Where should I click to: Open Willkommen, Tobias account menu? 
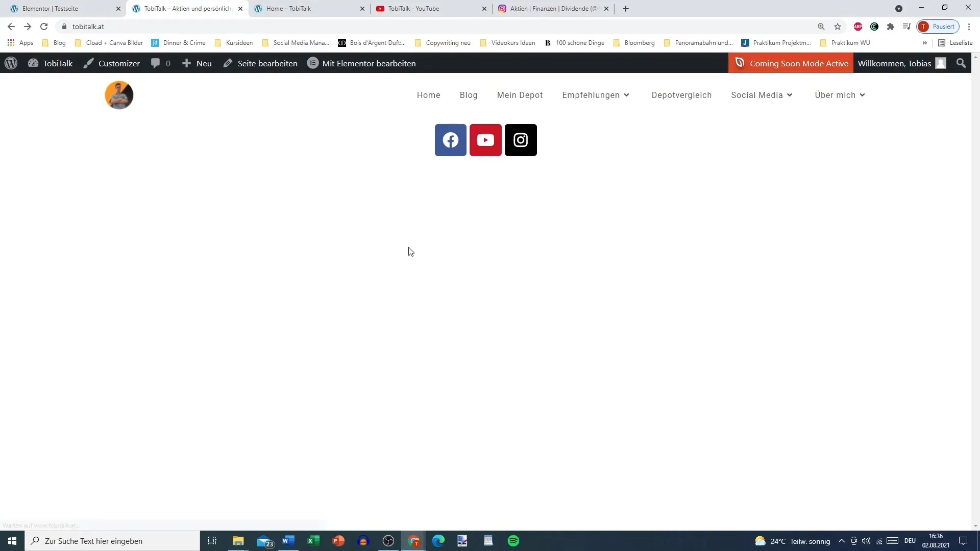(902, 63)
